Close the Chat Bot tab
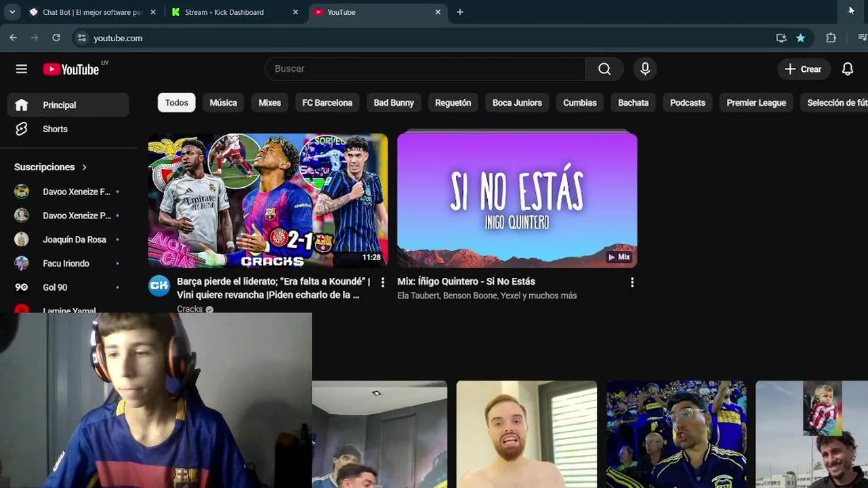Screen dimensions: 868x488 (x=153, y=12)
